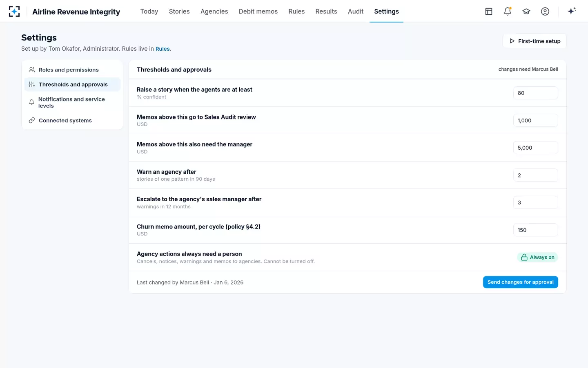Click 'Last changed by Marcus Bell · Jan 6, 2026'
This screenshot has width=588, height=368.
click(x=190, y=283)
